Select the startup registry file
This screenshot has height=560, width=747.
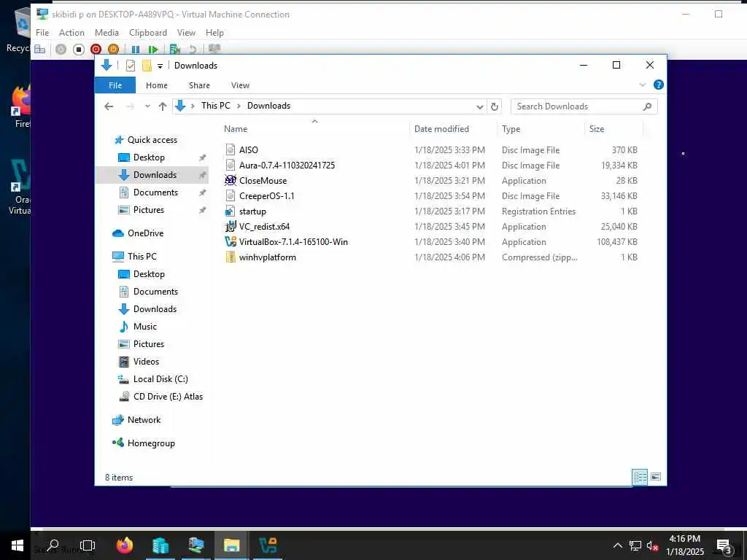[x=252, y=211]
